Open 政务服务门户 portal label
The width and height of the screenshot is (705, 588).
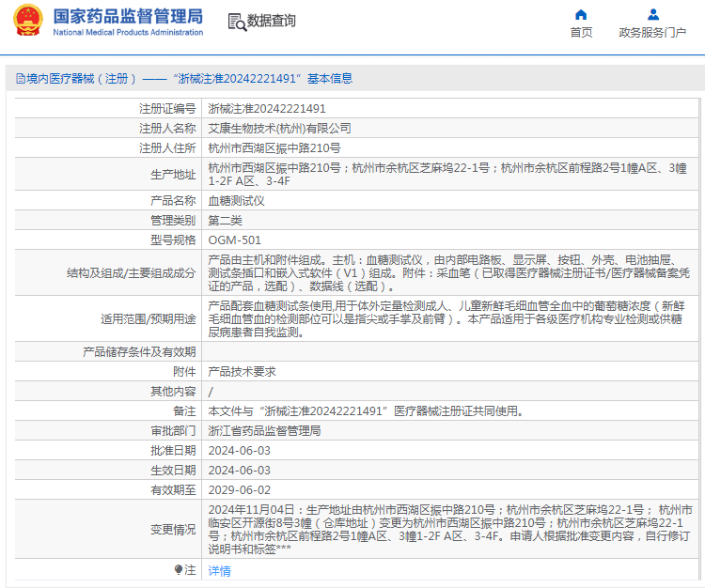pyautogui.click(x=652, y=32)
